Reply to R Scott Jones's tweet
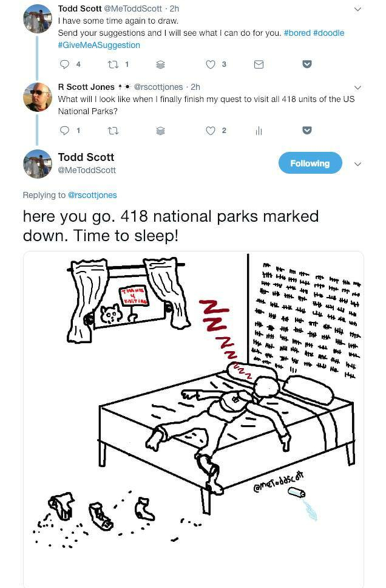The image size is (386, 588). [65, 131]
